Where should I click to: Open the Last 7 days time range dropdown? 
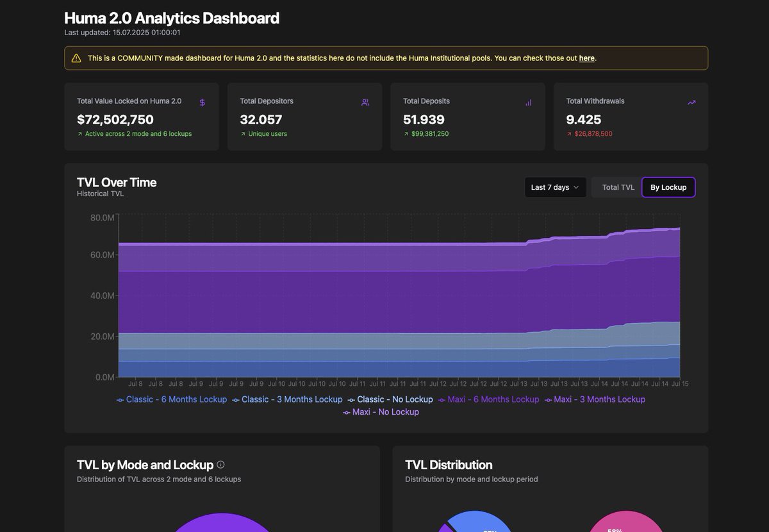(555, 187)
